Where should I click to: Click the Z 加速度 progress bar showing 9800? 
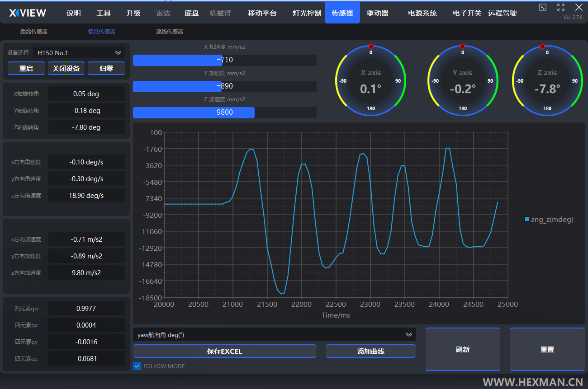tap(225, 112)
